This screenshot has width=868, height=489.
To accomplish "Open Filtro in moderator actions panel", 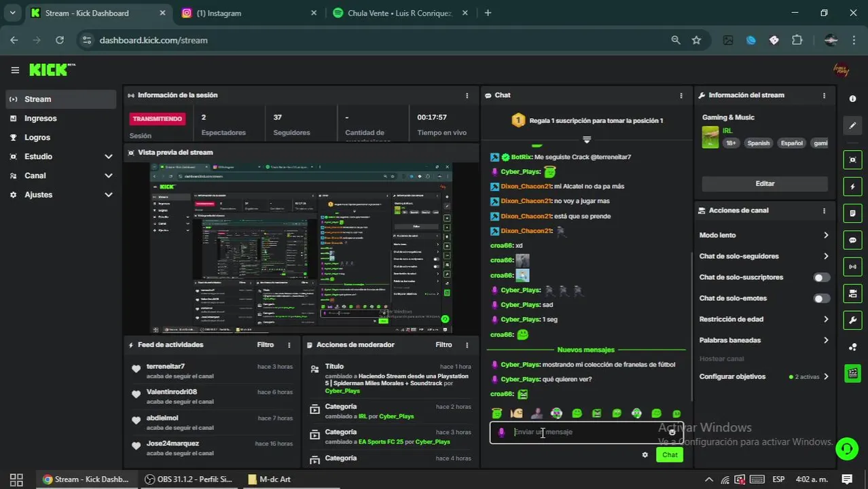I will click(x=444, y=345).
